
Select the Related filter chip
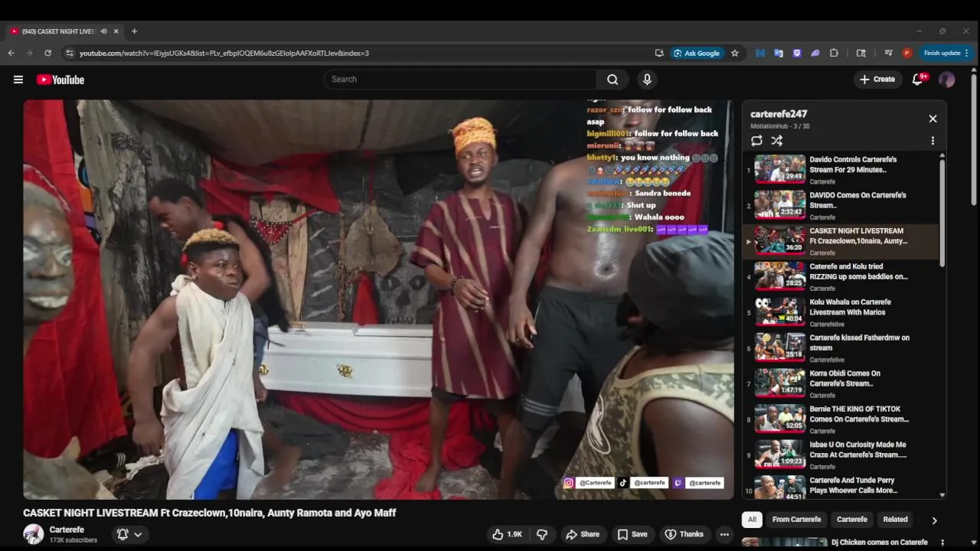(895, 520)
